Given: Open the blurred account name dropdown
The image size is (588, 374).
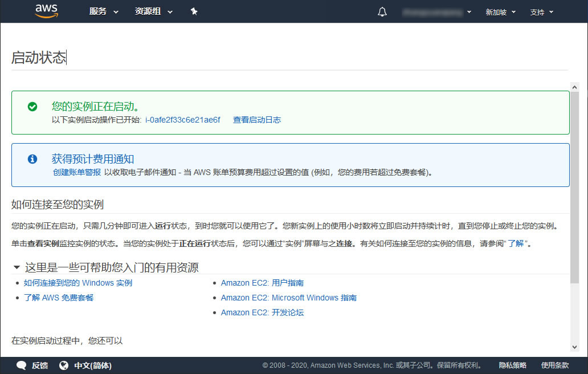Looking at the screenshot, I should tap(437, 12).
